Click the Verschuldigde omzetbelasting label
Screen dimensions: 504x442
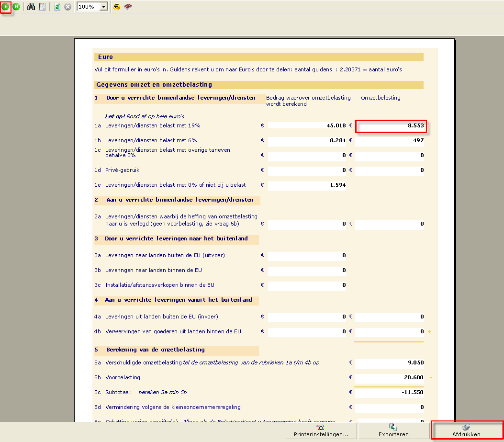[144, 363]
